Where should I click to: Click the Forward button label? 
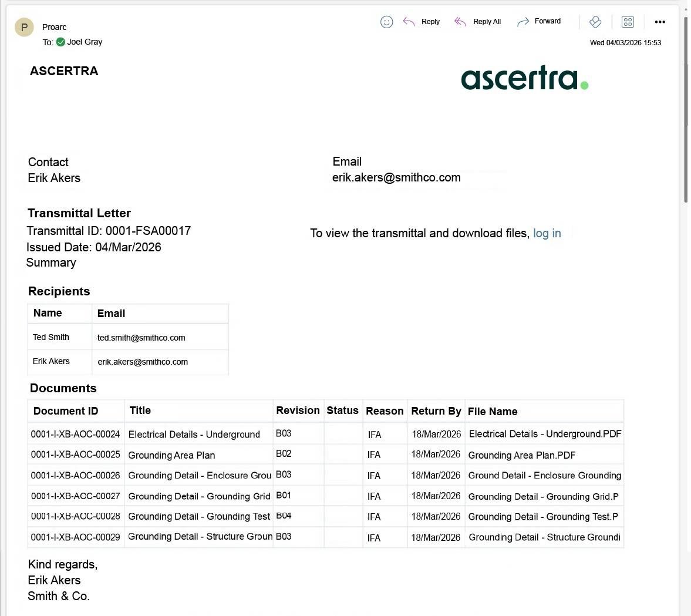(547, 21)
